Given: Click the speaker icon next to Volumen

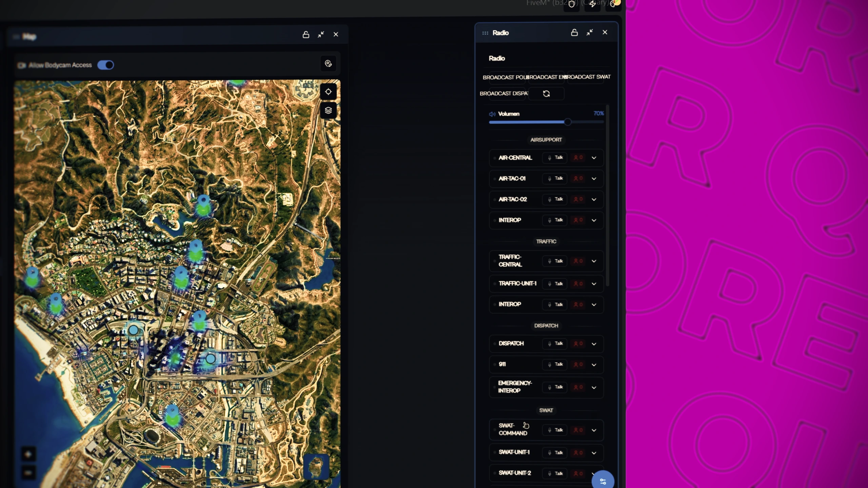Looking at the screenshot, I should pyautogui.click(x=492, y=114).
